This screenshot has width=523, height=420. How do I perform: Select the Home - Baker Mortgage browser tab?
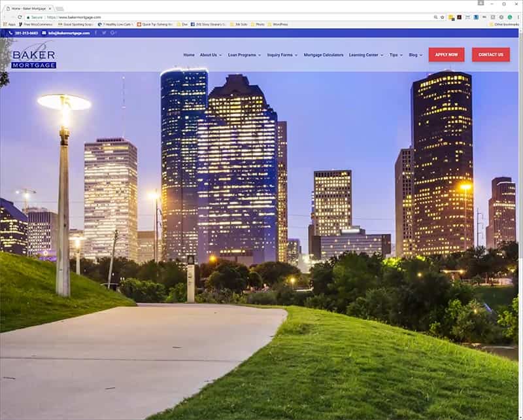(x=28, y=9)
